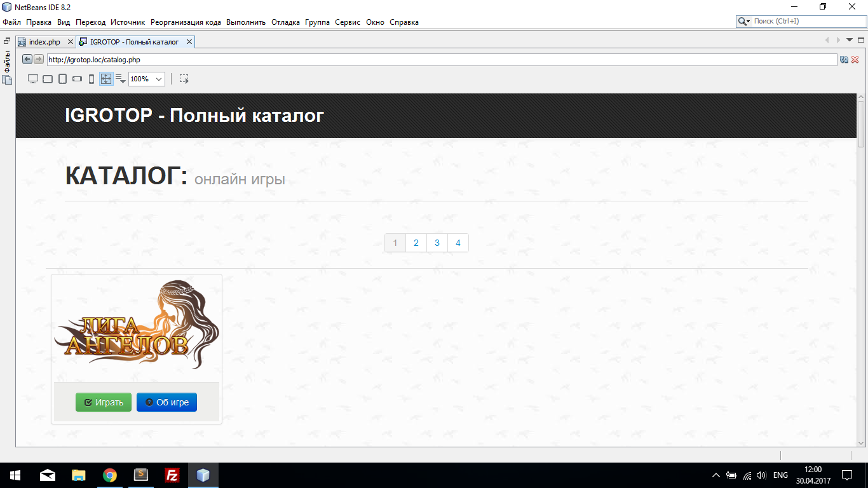Toggle the inspect selection mode icon
Image resolution: width=868 pixels, height=488 pixels.
click(x=184, y=79)
